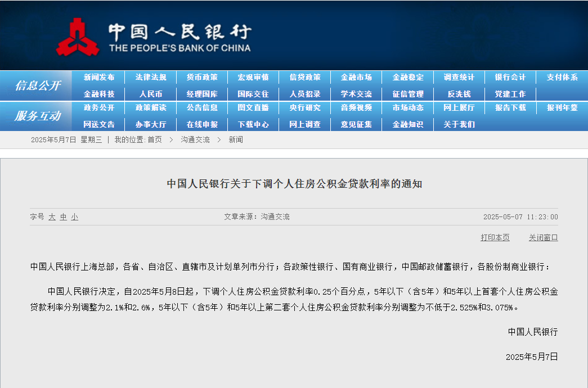Click the timestamp 2025-05-07 11:23:00

click(520, 217)
